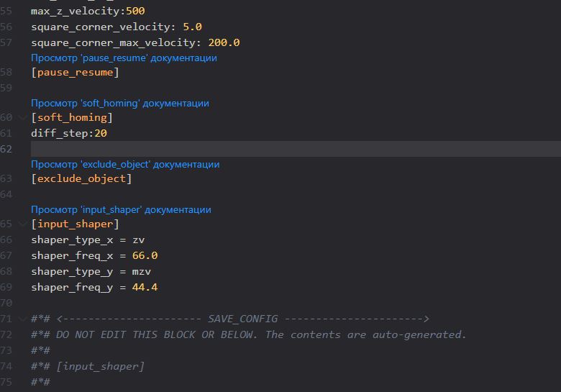Click the [exclude_object] section header text
Screen dimensions: 561x392
pos(81,178)
